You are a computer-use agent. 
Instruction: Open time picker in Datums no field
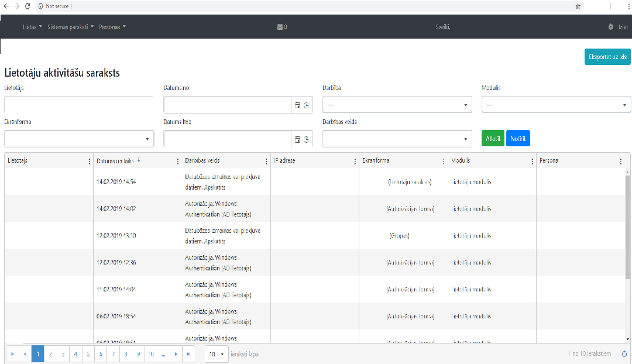point(306,105)
